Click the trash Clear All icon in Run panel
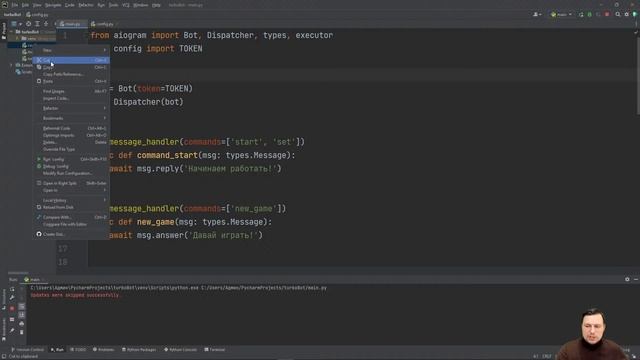Image resolution: width=640 pixels, height=360 pixels. coord(22,332)
